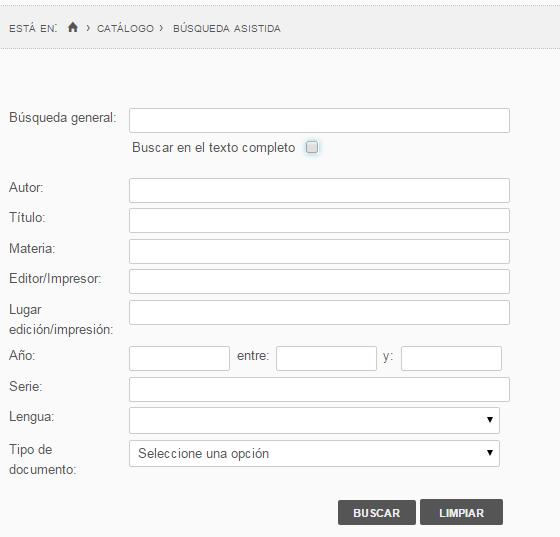Click into the Autor input field
This screenshot has height=537, width=560.
[319, 191]
